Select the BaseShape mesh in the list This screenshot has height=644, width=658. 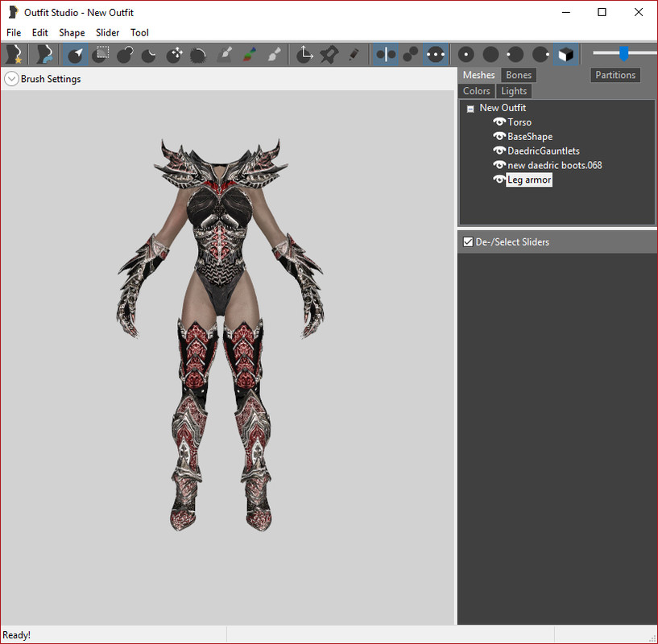[x=530, y=136]
